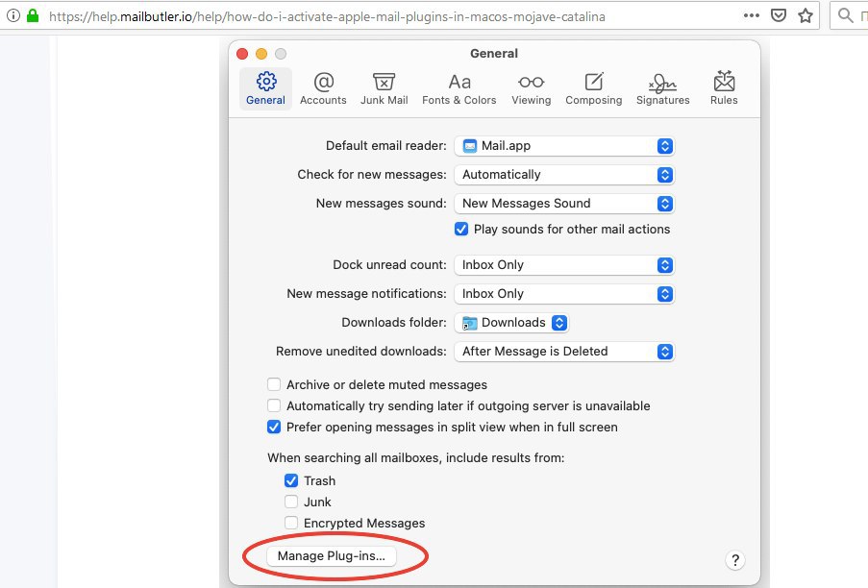This screenshot has height=588, width=868.
Task: Open New messages sound dropdown
Action: 564,204
